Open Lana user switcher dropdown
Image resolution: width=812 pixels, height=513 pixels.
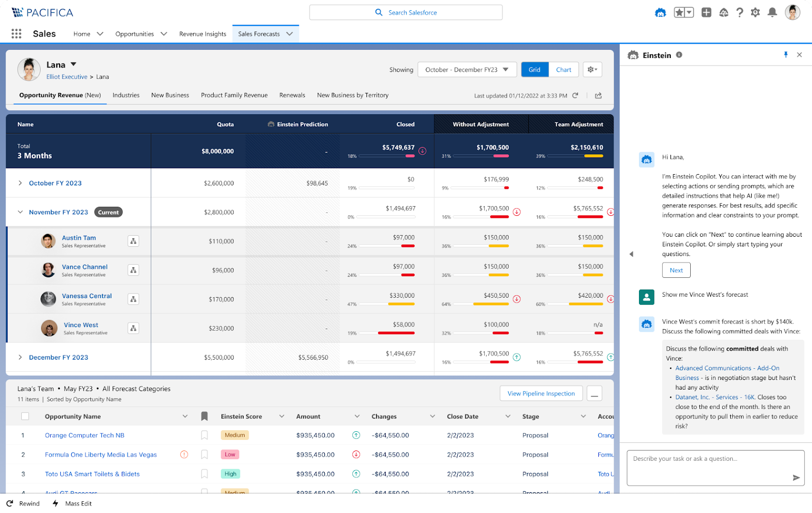(74, 64)
